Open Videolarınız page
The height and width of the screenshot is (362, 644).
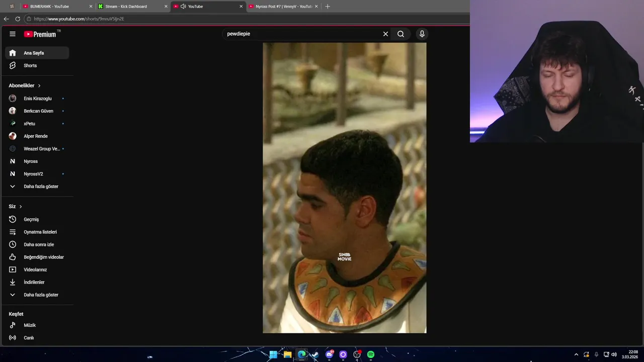(37, 269)
